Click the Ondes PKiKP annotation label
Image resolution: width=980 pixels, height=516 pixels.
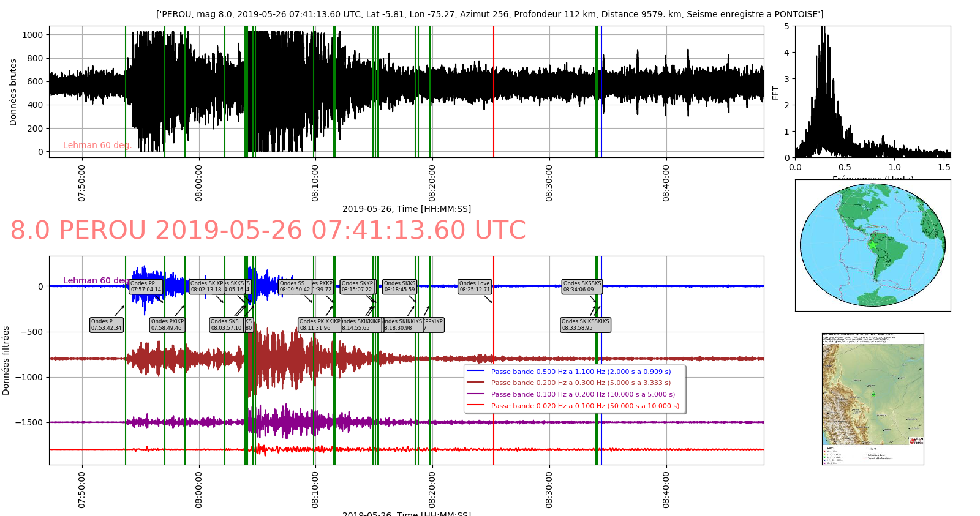tap(167, 325)
